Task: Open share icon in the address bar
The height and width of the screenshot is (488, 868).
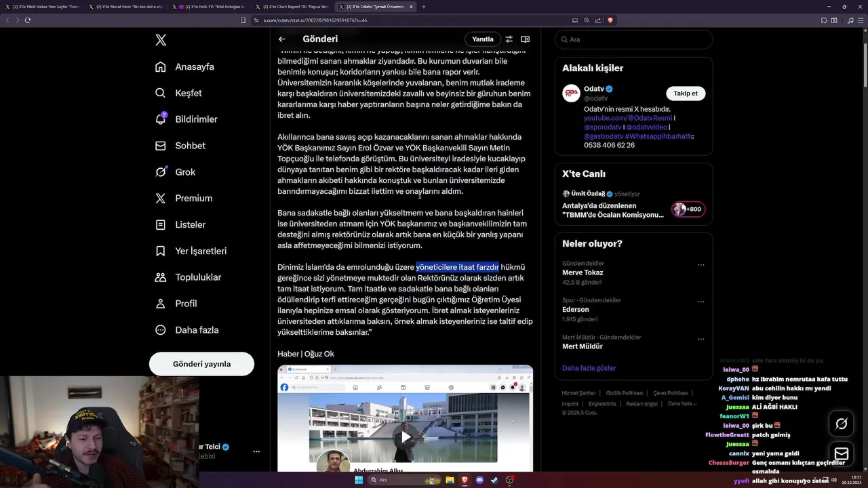Action: [599, 20]
